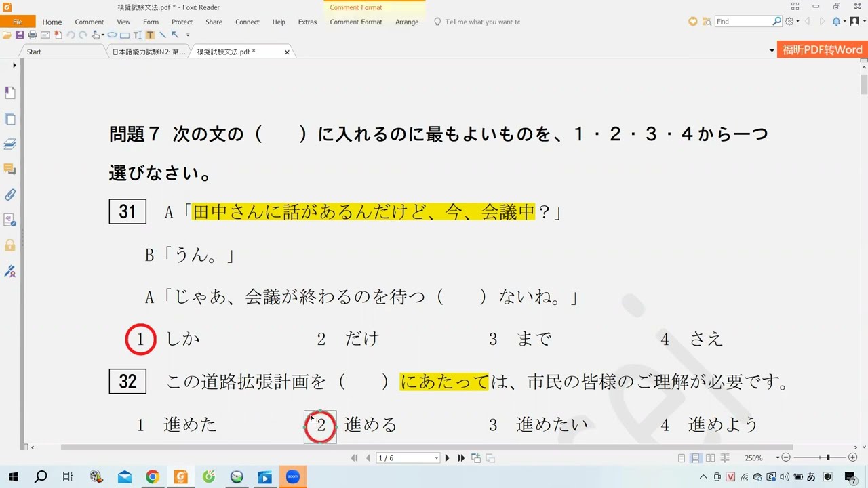Click the zoom out minus button
868x488 pixels.
coord(786,458)
